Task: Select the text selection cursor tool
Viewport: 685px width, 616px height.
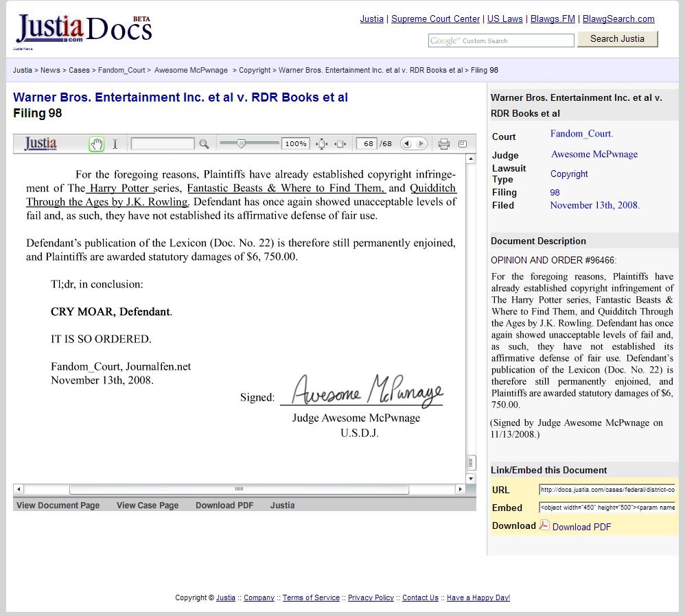Action: click(x=115, y=144)
